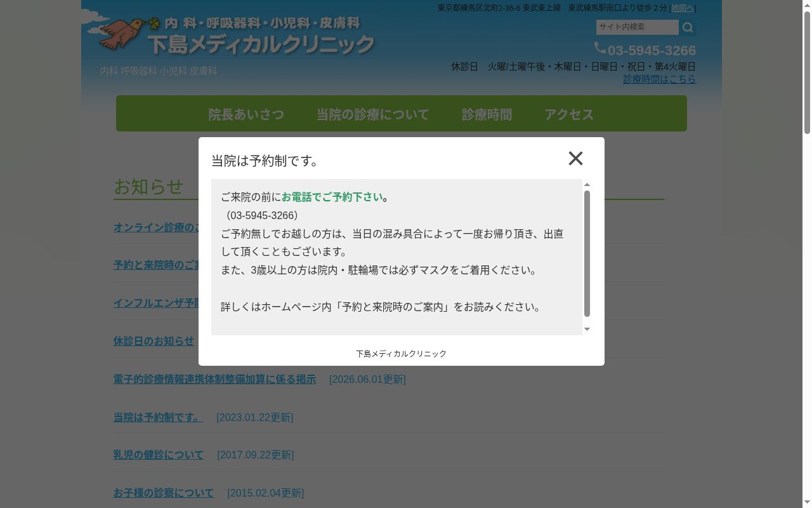
Task: Click the phone number 03-5945-3266 in header
Action: tap(652, 50)
